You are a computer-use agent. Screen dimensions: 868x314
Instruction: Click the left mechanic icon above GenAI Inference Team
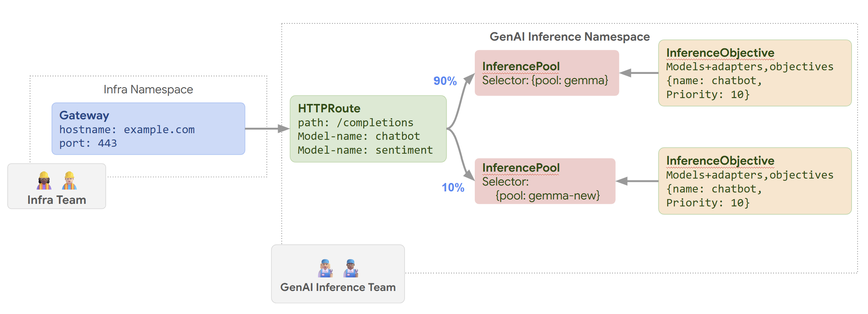[x=325, y=268]
